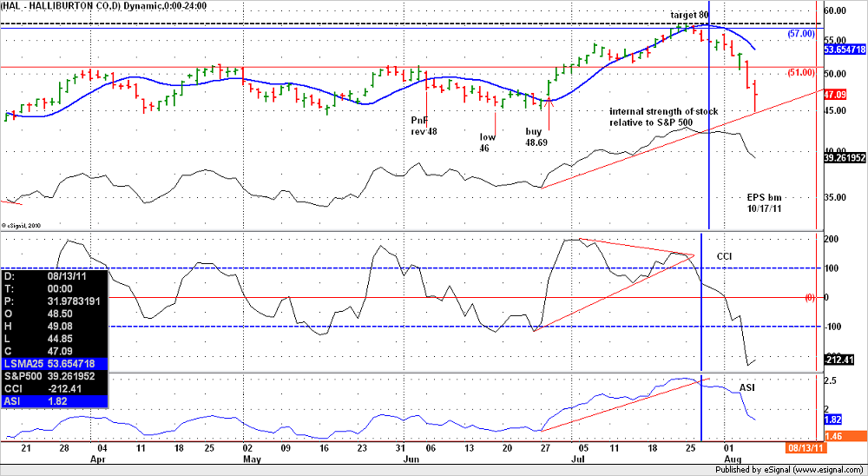The width and height of the screenshot is (868, 476).
Task: Click the 08/13/11 date marker on axis
Action: pos(807,446)
